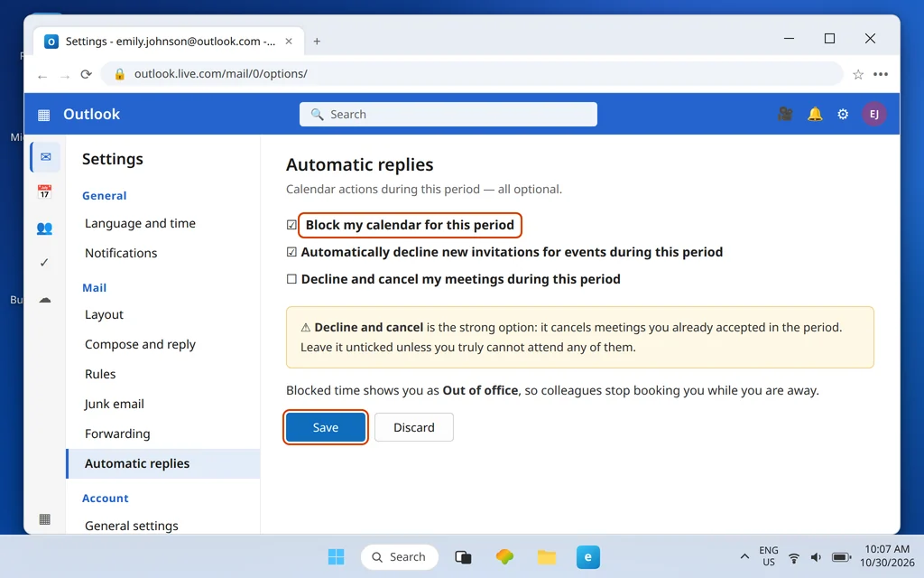Open the volume speaker tray icon
The image size is (924, 578).
(816, 557)
